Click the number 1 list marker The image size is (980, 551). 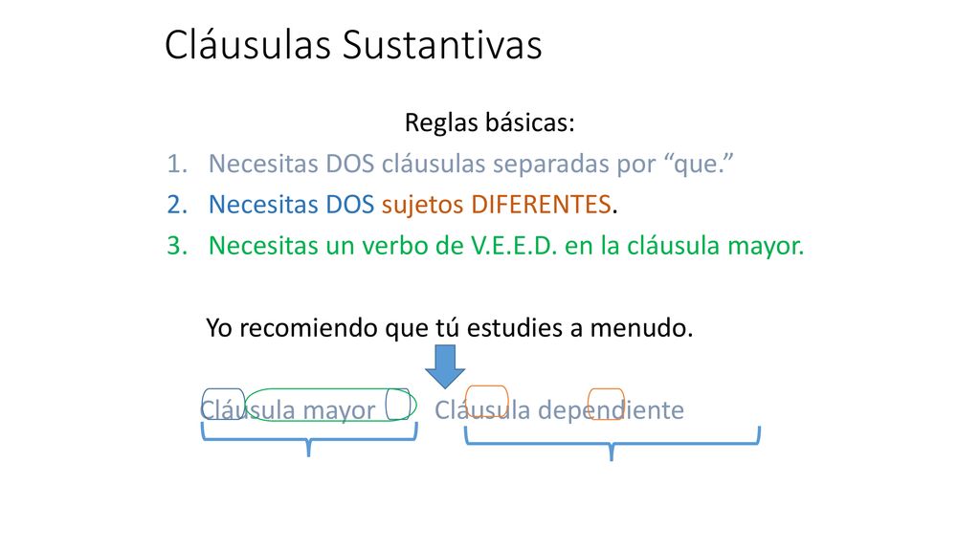click(177, 164)
